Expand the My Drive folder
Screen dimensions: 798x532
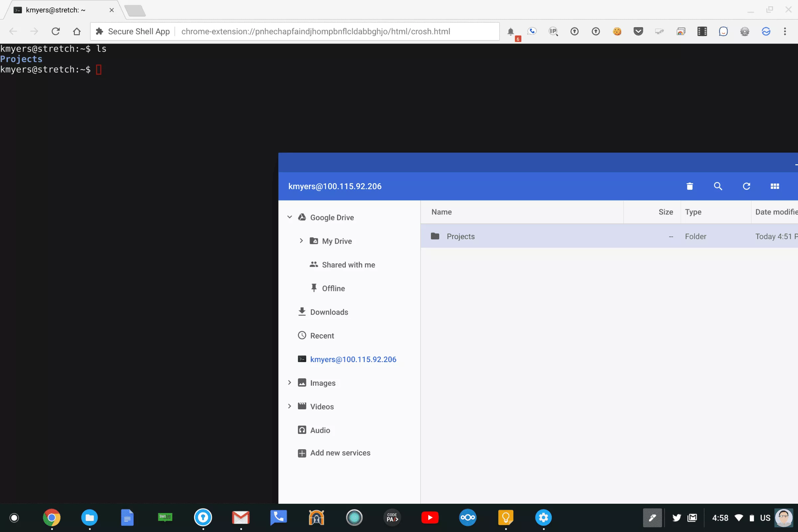coord(301,241)
